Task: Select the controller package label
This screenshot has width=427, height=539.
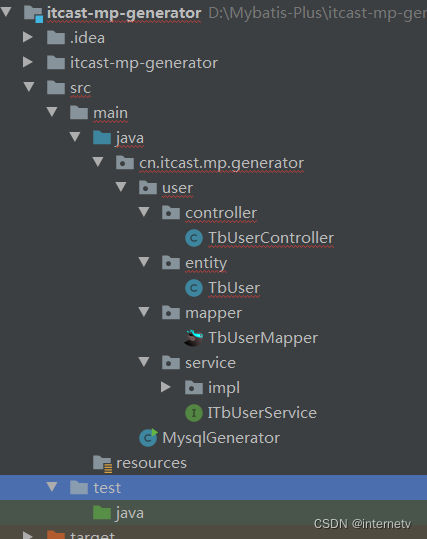Action: [x=221, y=213]
